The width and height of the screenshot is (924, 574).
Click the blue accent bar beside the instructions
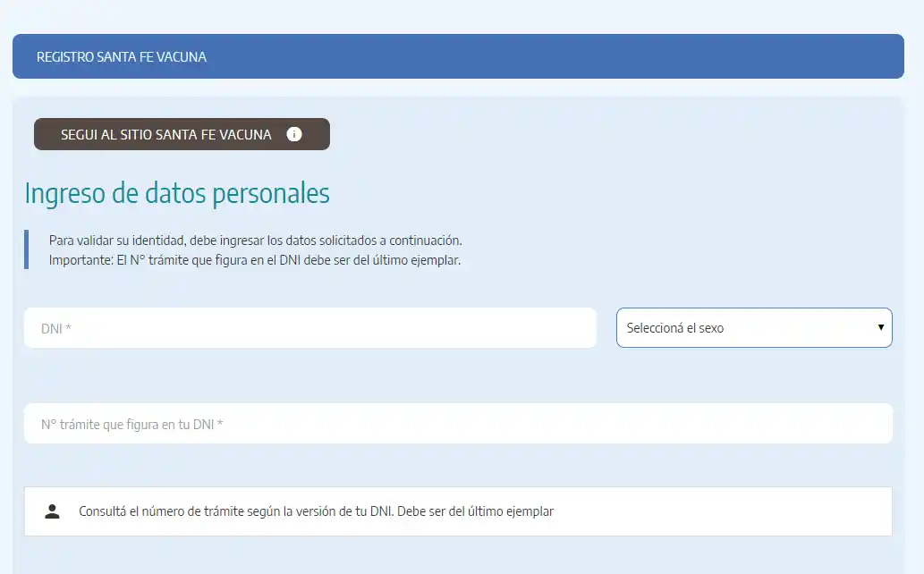pos(27,249)
